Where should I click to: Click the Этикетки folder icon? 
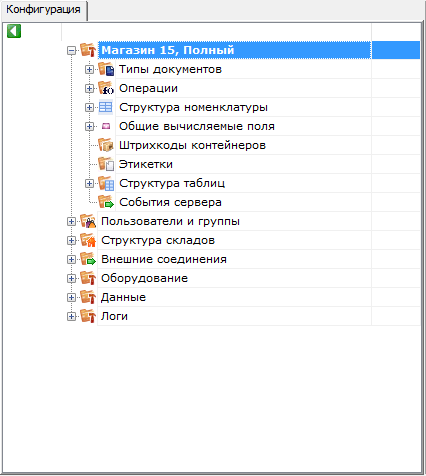pos(106,164)
